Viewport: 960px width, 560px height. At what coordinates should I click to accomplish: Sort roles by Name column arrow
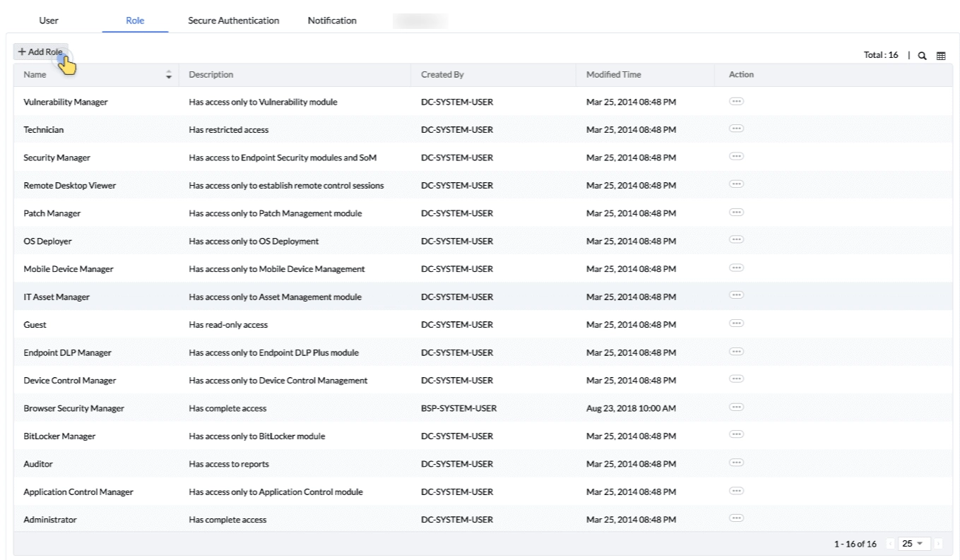(x=168, y=75)
